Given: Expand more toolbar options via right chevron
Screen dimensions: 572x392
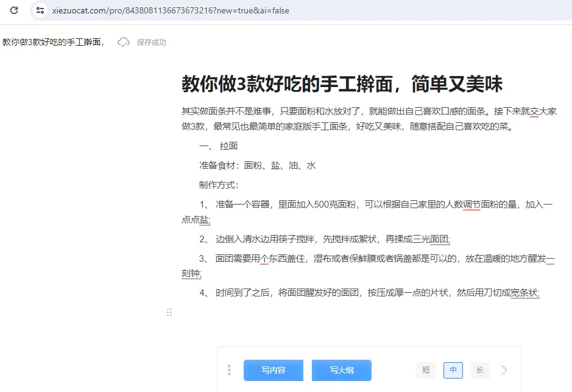Looking at the screenshot, I should 503,369.
